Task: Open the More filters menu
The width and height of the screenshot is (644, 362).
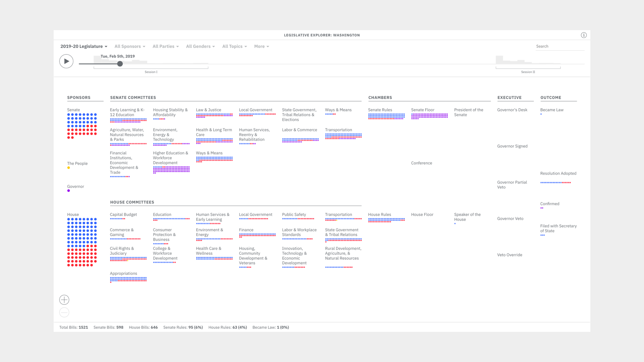Action: point(261,46)
